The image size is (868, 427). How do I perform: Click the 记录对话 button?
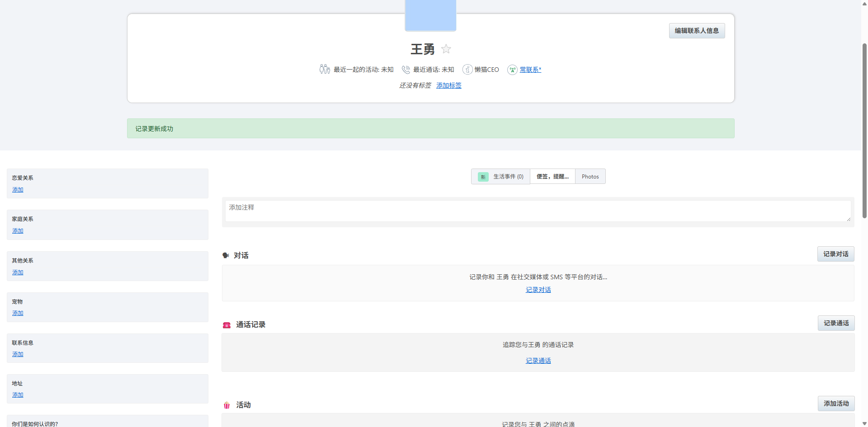pos(835,254)
